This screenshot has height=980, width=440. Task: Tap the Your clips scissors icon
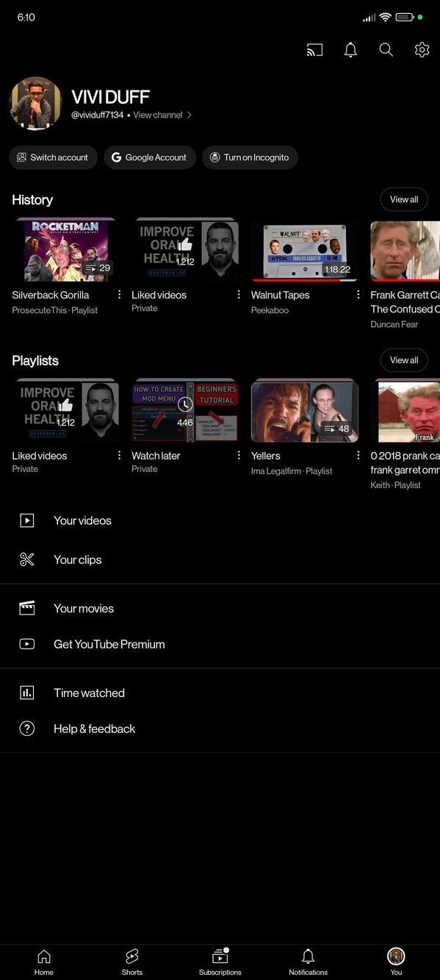(x=27, y=560)
